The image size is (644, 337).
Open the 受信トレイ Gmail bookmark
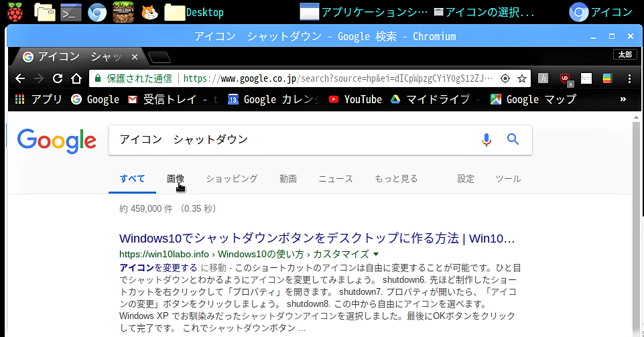[x=172, y=99]
